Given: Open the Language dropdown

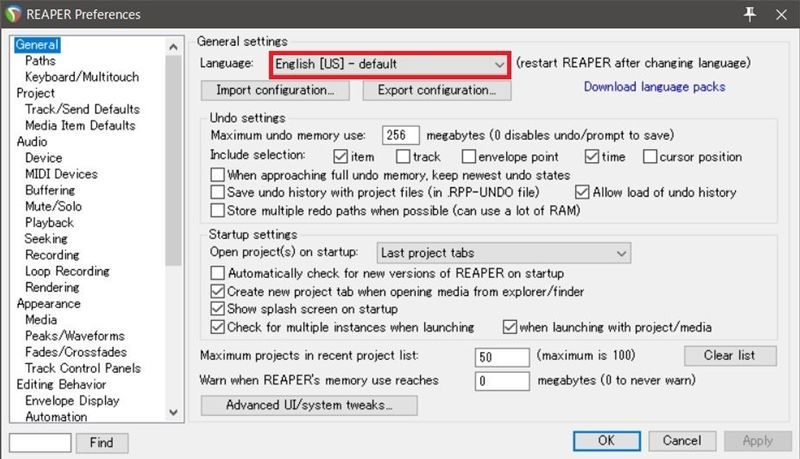Looking at the screenshot, I should 390,64.
